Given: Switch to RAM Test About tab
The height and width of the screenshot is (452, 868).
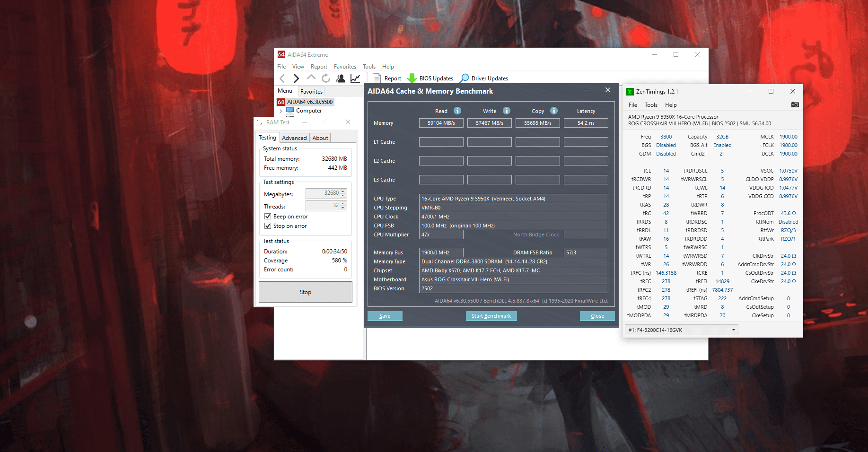Looking at the screenshot, I should click(320, 138).
